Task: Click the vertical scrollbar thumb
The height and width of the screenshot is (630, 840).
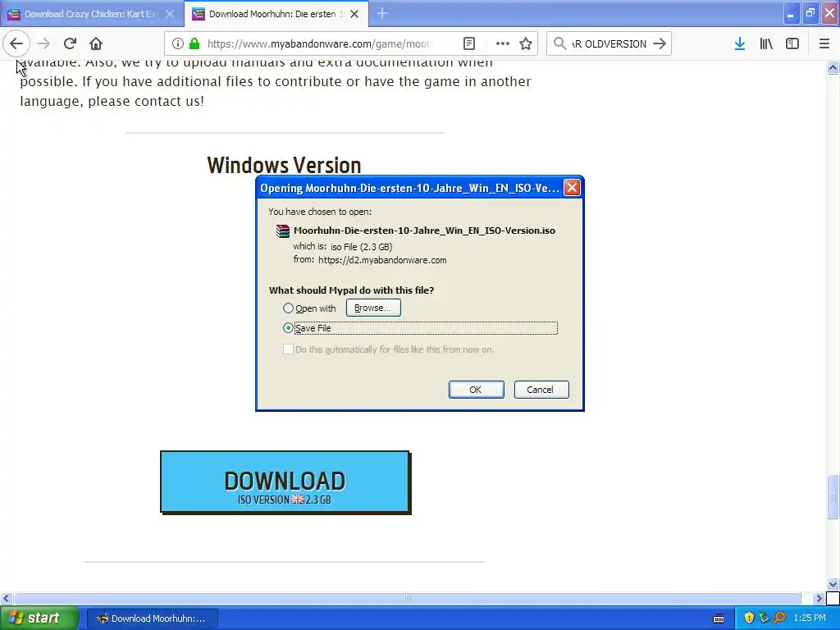Action: click(x=833, y=496)
